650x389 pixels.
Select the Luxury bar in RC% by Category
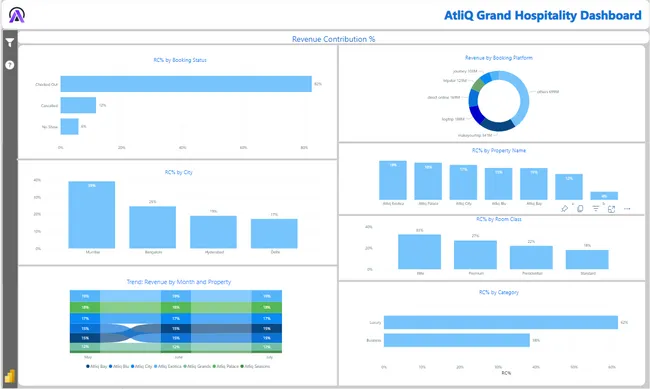coord(501,322)
